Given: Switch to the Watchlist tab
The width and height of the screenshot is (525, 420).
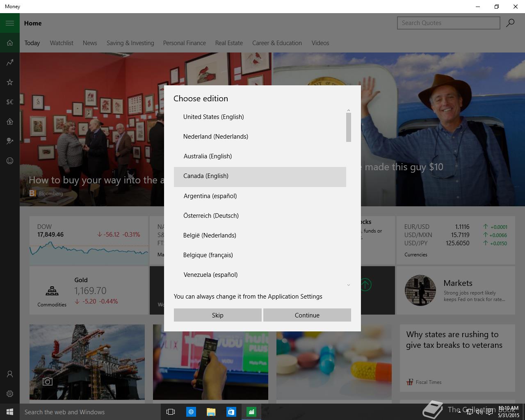Looking at the screenshot, I should pos(62,43).
